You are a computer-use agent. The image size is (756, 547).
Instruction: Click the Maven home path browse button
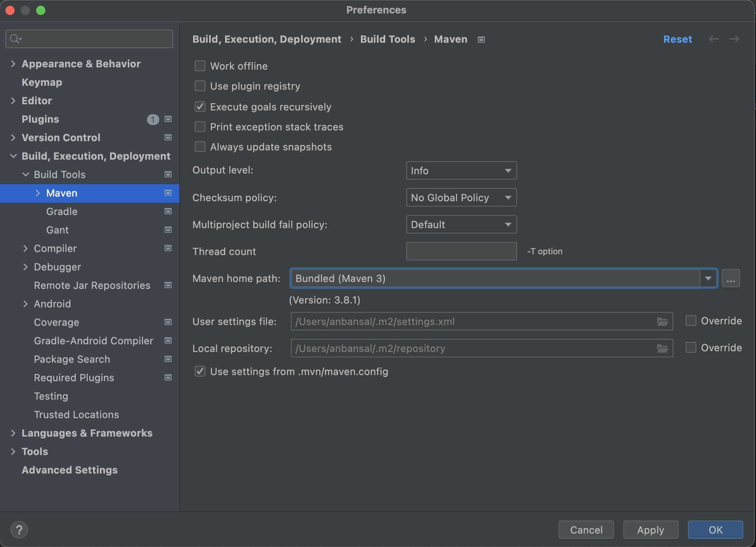pyautogui.click(x=731, y=279)
